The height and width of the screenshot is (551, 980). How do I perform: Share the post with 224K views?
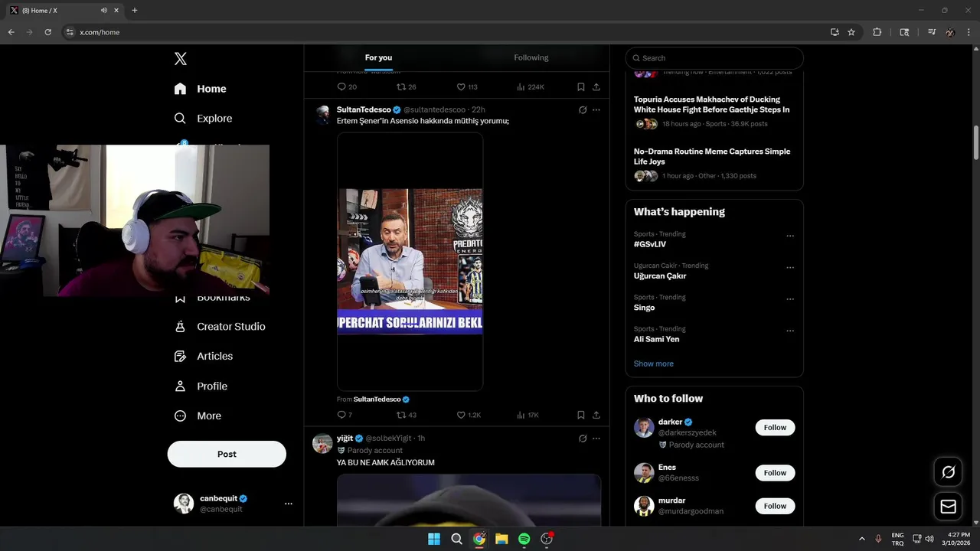click(596, 87)
